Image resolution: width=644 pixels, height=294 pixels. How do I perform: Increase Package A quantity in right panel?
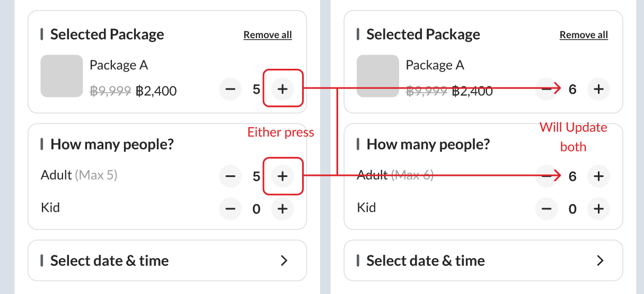pyautogui.click(x=598, y=89)
